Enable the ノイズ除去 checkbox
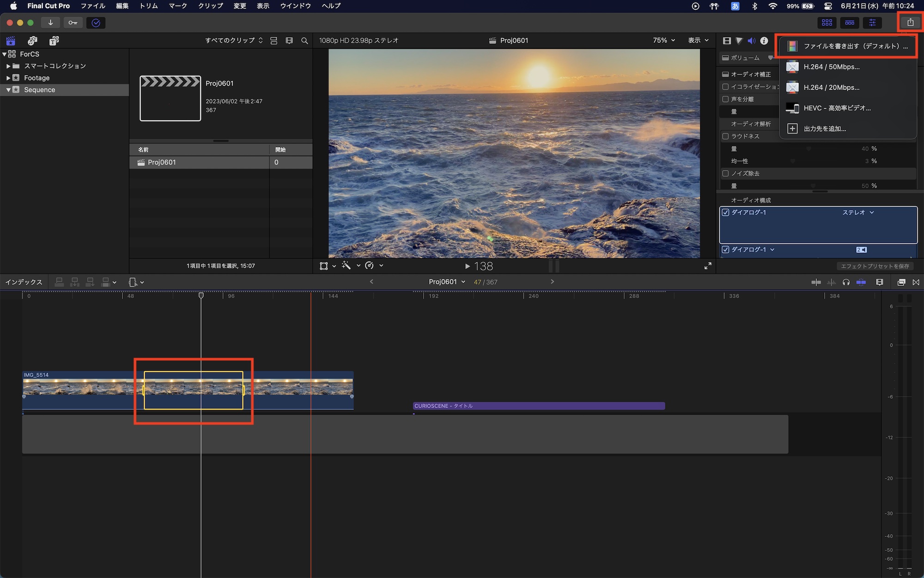Screen dimensions: 924x578 pos(725,173)
